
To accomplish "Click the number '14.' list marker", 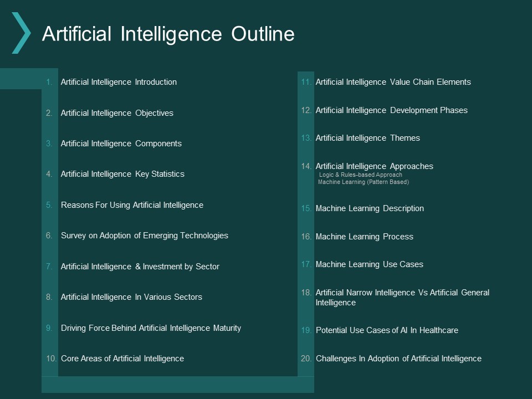I will point(306,166).
